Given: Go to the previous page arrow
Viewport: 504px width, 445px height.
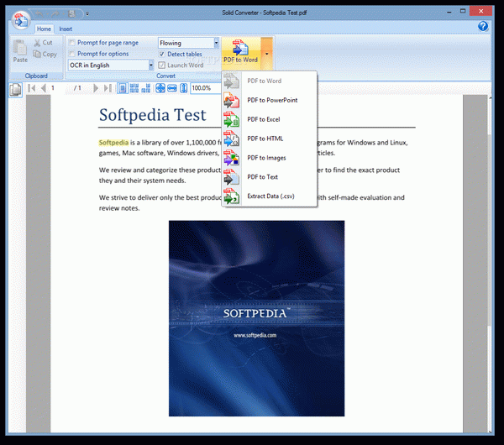Looking at the screenshot, I should coord(44,88).
